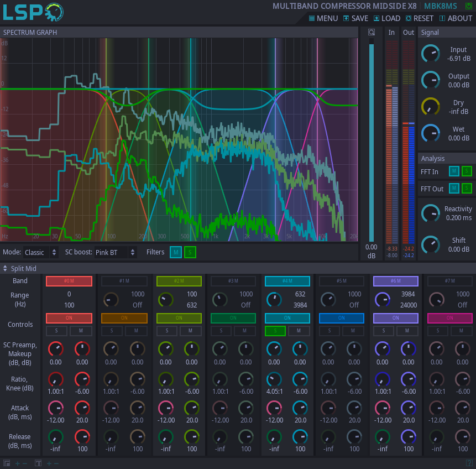This screenshot has height=469, width=476.
Task: Toggle the #6 M band button
Action: [395, 281]
